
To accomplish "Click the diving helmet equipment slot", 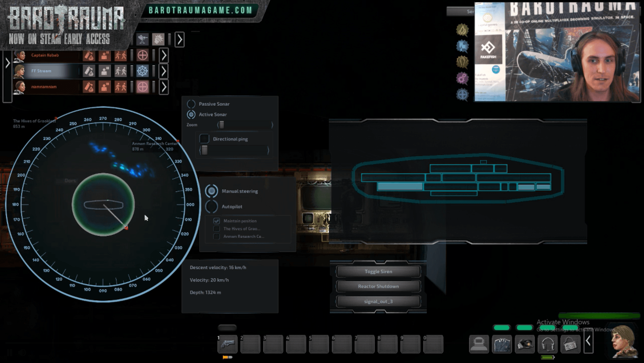I will (x=479, y=344).
